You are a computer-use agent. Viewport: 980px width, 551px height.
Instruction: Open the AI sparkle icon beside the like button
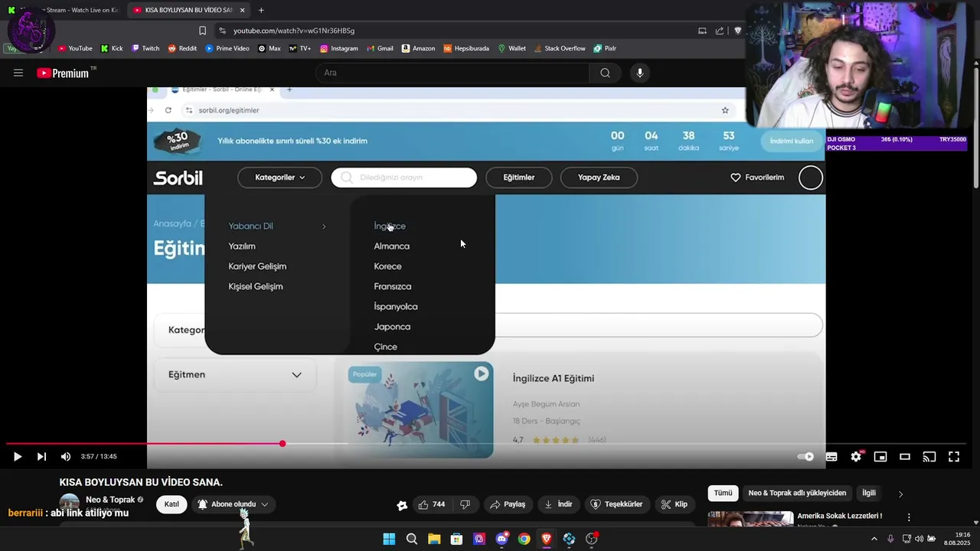coord(402,505)
